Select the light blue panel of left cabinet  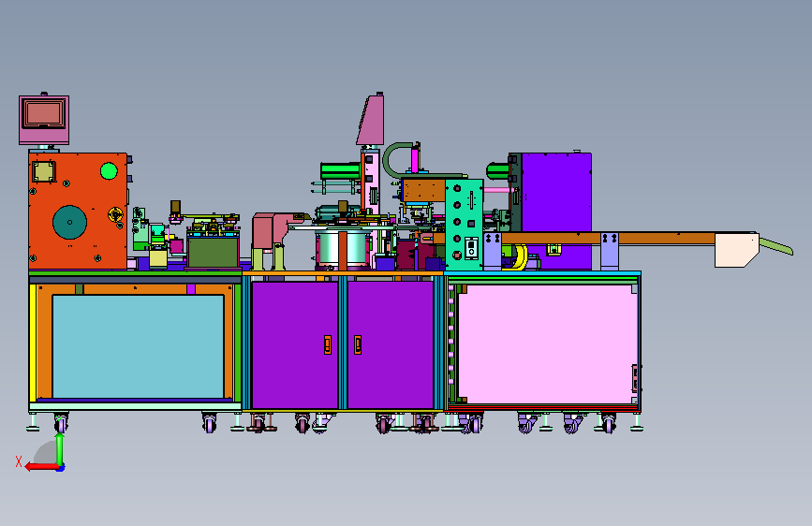click(139, 346)
